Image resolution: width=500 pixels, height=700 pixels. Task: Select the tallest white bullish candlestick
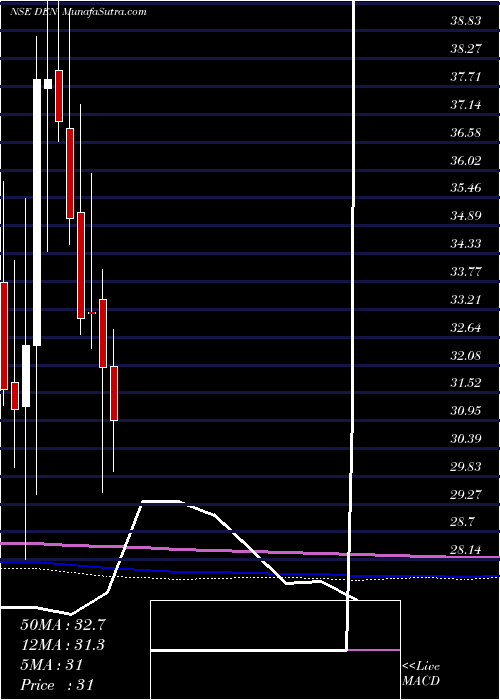(37, 212)
